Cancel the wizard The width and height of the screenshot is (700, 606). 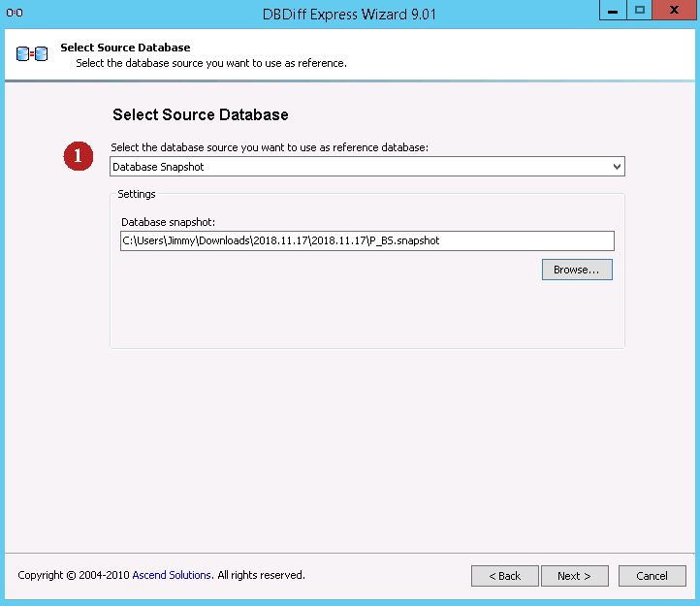click(x=652, y=576)
